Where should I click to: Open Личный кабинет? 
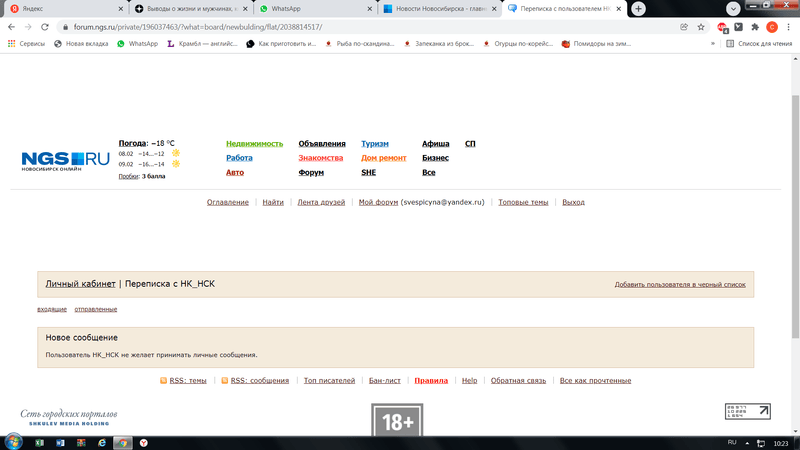tap(80, 284)
